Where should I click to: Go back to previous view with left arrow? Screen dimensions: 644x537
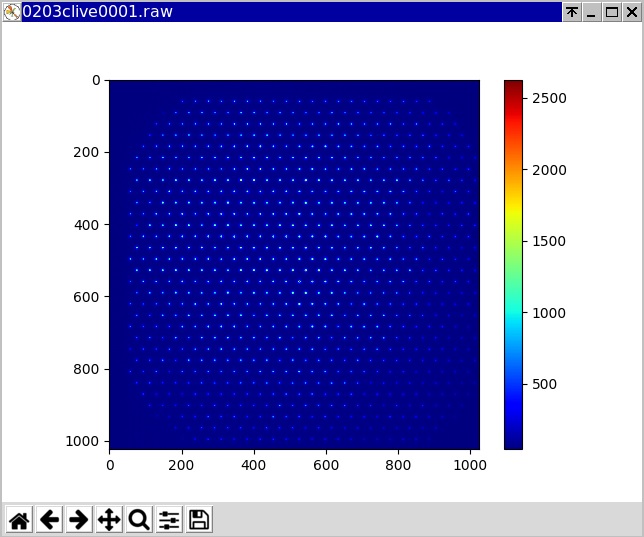(x=49, y=519)
